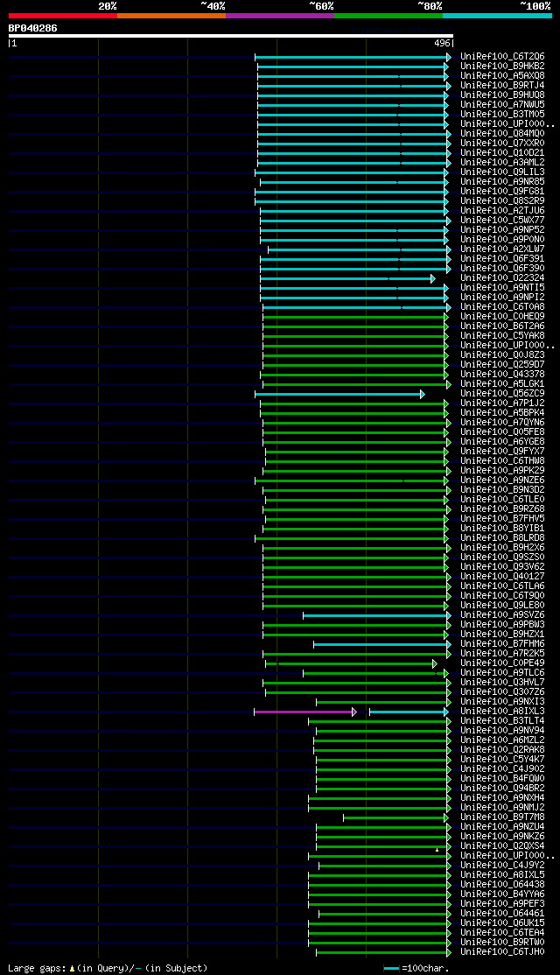This screenshot has height=975, width=560.
Task: Select the UniRef100_A8IXL3 label
Action: [x=503, y=712]
